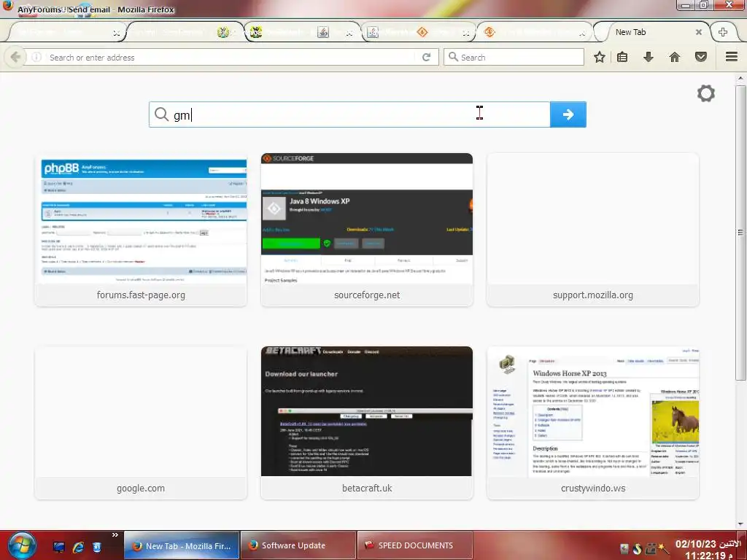Open the Firefox hamburger menu
The height and width of the screenshot is (560, 747).
732,57
